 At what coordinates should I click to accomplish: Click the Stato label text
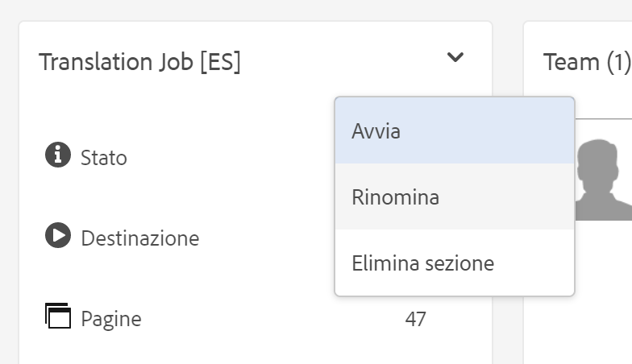click(x=104, y=158)
